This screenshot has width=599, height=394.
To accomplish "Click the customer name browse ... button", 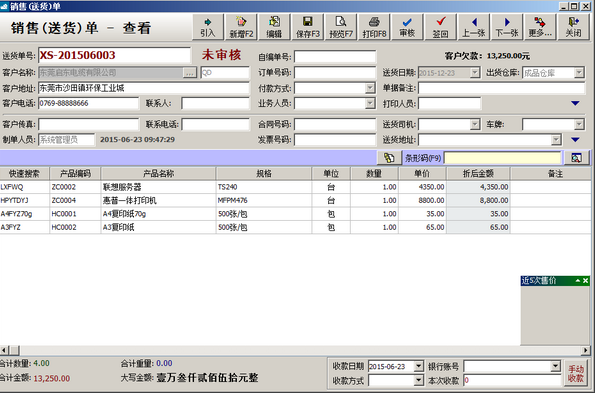I will pos(190,73).
